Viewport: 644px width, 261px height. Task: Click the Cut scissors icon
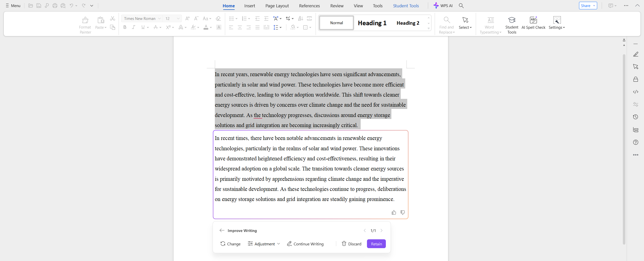pos(113,18)
